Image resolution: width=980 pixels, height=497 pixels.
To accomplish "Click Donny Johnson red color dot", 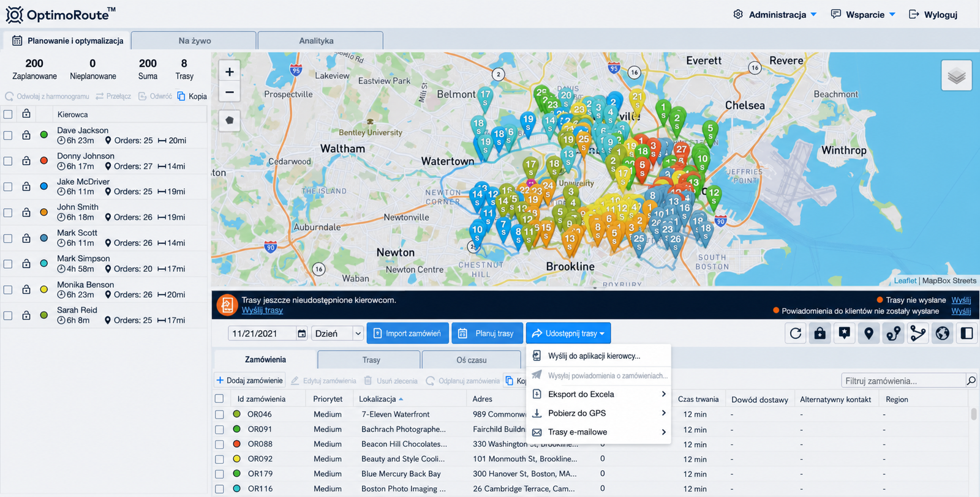I will 44,161.
